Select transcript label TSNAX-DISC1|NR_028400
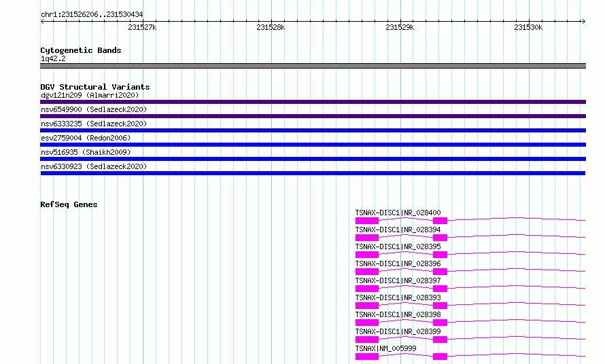This screenshot has width=605, height=364. (x=398, y=213)
